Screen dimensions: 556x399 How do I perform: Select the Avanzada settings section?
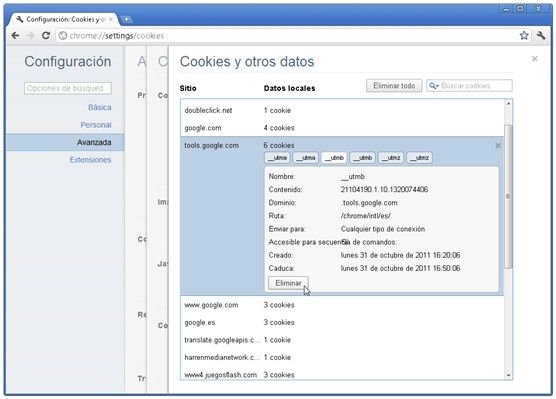[x=65, y=142]
